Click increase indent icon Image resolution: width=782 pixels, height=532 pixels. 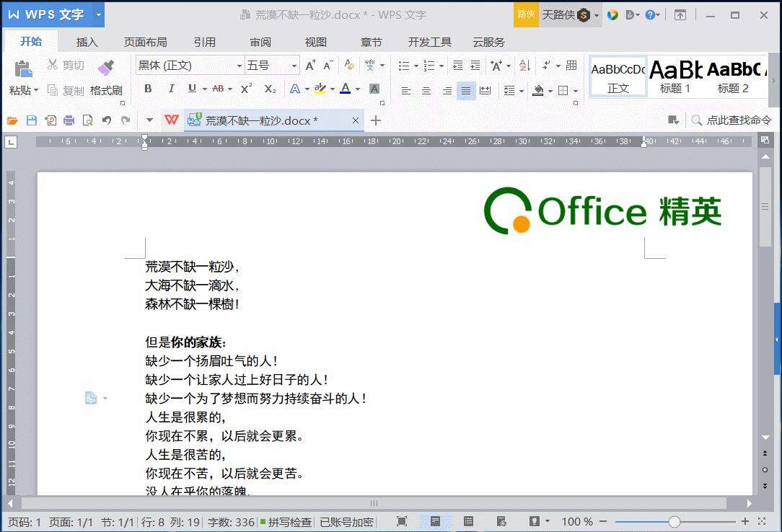point(475,66)
